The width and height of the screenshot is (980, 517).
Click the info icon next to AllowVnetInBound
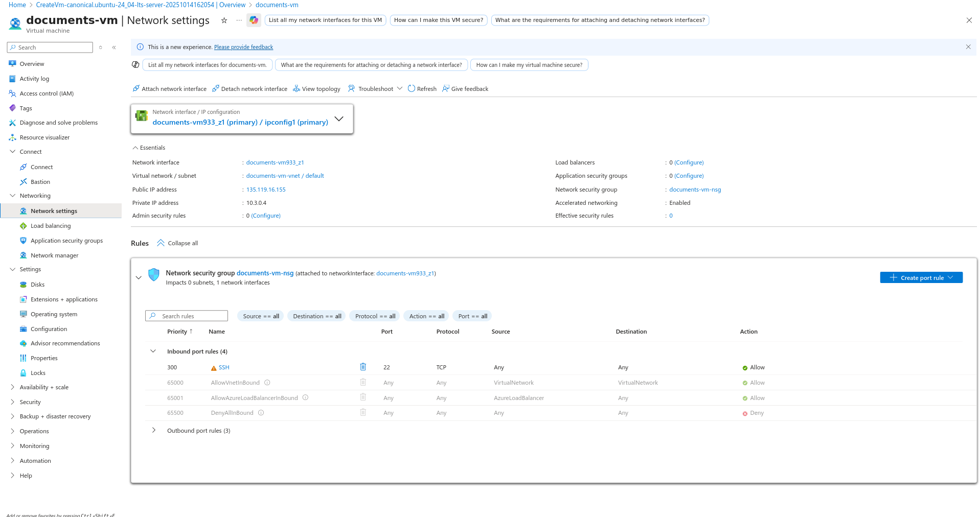pos(267,383)
